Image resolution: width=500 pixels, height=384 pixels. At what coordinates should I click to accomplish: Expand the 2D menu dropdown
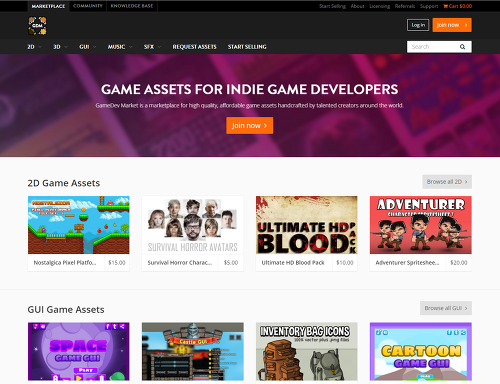(34, 47)
